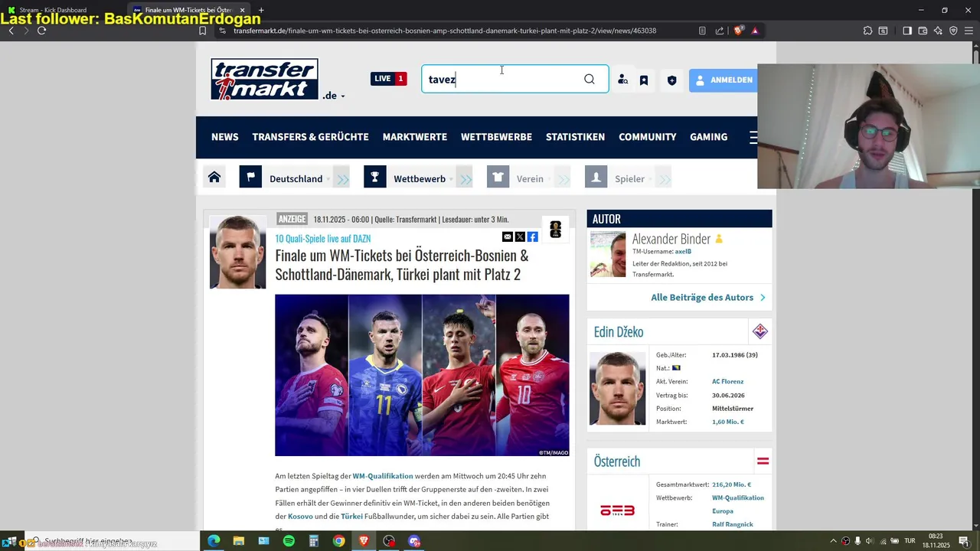Open the LIVE scores badge
980x551 pixels.
[x=388, y=79]
